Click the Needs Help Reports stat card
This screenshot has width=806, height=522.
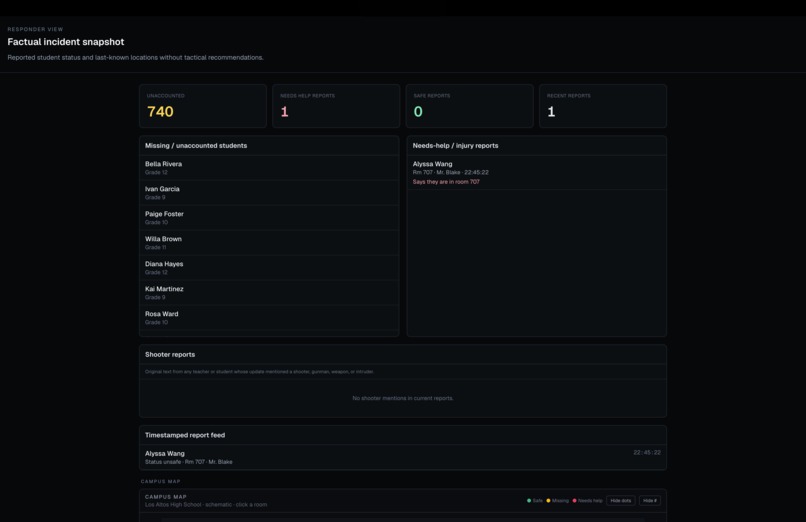tap(336, 106)
